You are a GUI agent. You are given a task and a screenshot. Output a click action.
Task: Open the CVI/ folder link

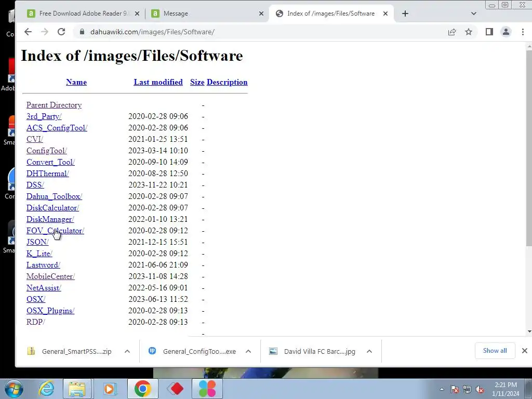point(35,139)
